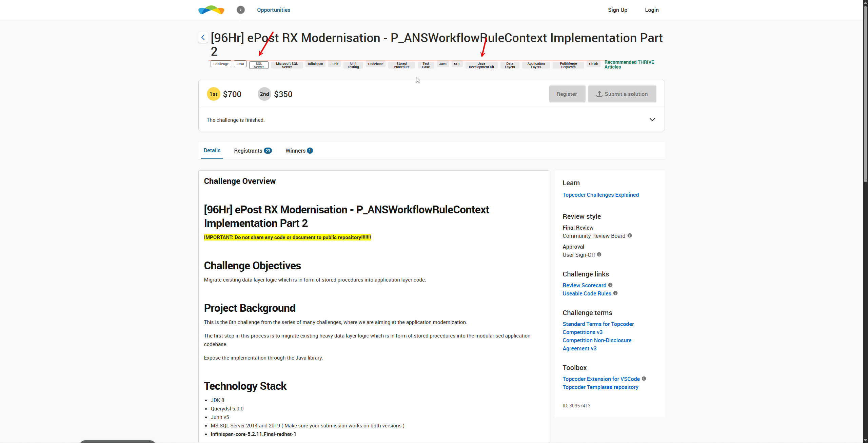Select the Challenge tag
Image resolution: width=868 pixels, height=443 pixels.
click(x=221, y=64)
